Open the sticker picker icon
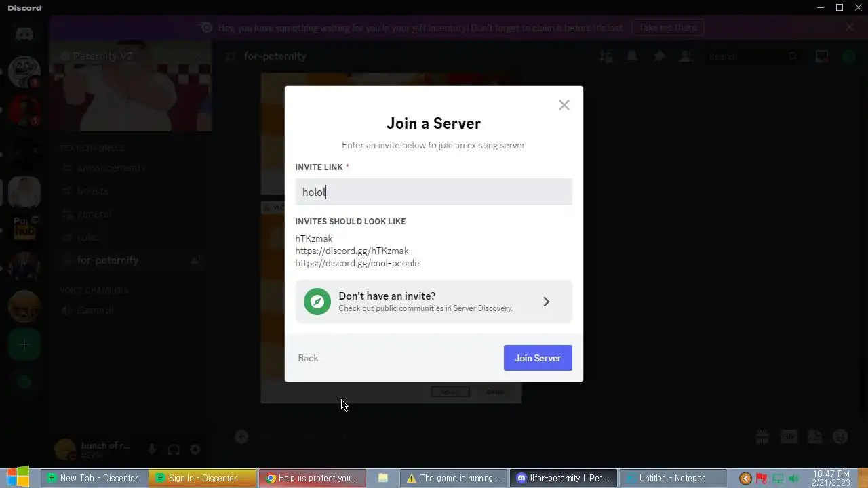 click(815, 436)
